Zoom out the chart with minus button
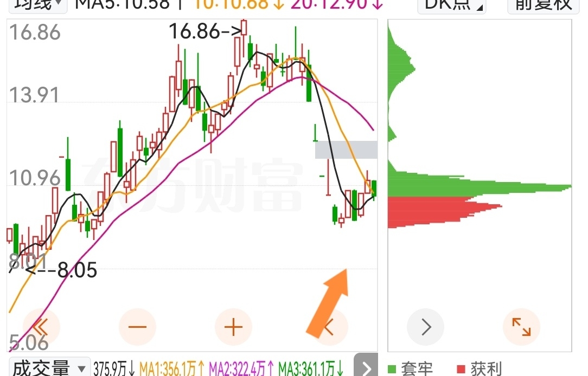 tap(137, 327)
